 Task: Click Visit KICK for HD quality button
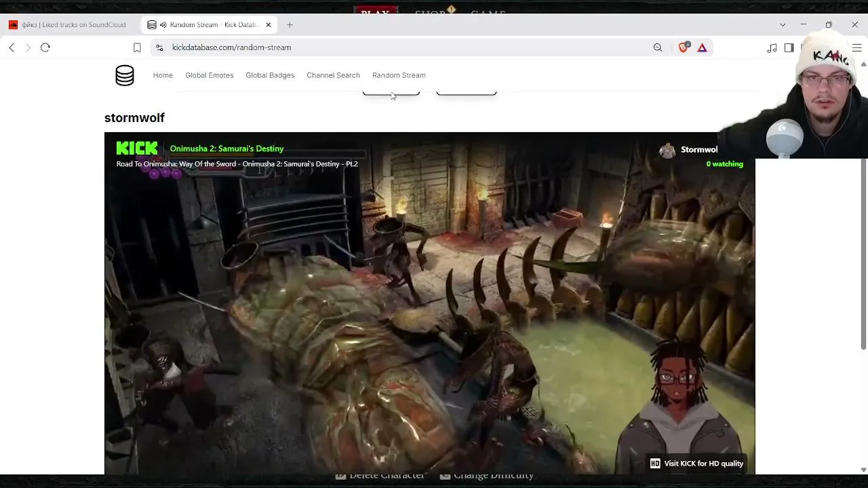coord(696,464)
